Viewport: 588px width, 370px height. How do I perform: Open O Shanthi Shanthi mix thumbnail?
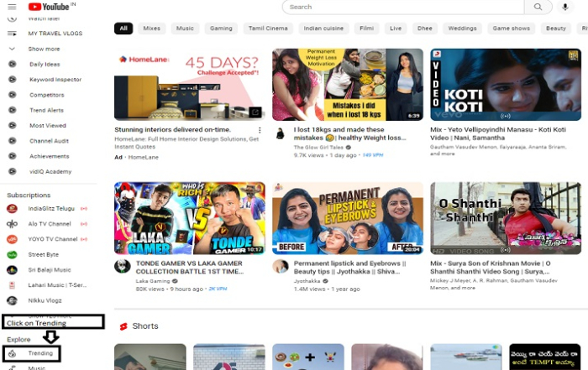point(506,218)
